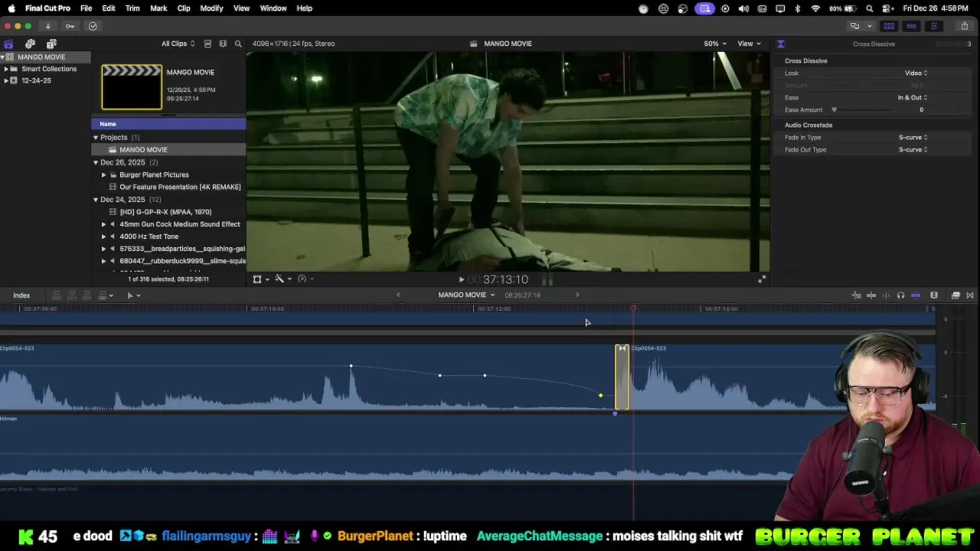Screen dimensions: 980x551
Task: Expand the 12-24-25 event
Action: pyautogui.click(x=6, y=80)
